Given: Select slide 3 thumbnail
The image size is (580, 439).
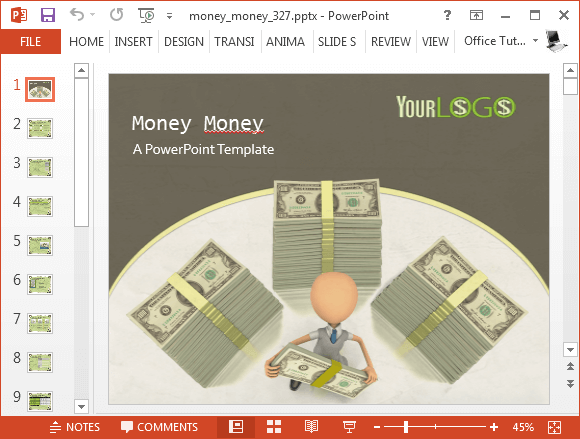Looking at the screenshot, I should [x=40, y=167].
